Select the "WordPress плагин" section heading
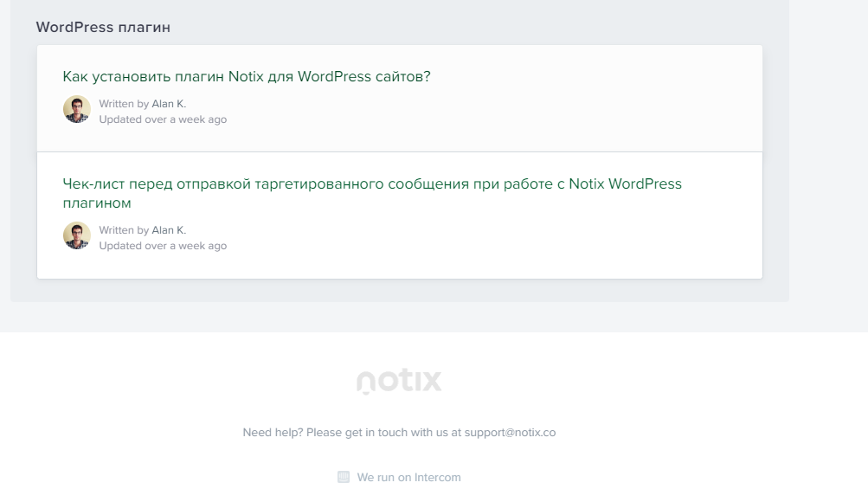868x489 pixels. (x=103, y=27)
